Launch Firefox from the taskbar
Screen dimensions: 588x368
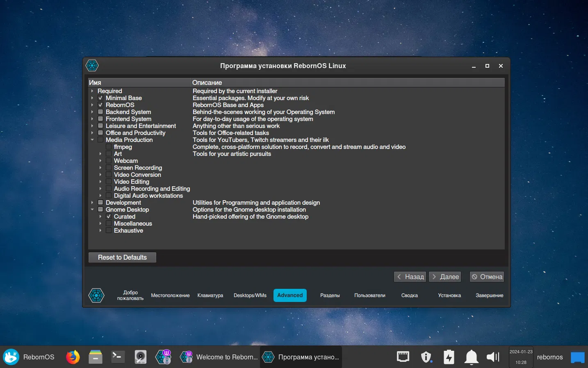[73, 357]
